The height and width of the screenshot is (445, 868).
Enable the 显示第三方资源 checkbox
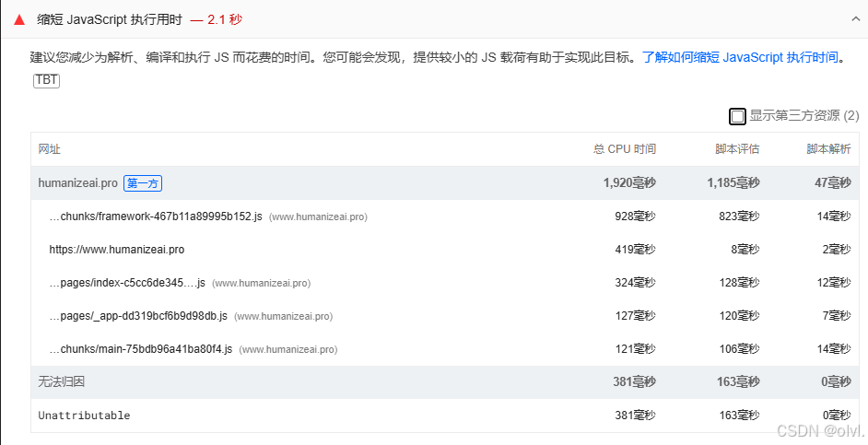coord(737,116)
